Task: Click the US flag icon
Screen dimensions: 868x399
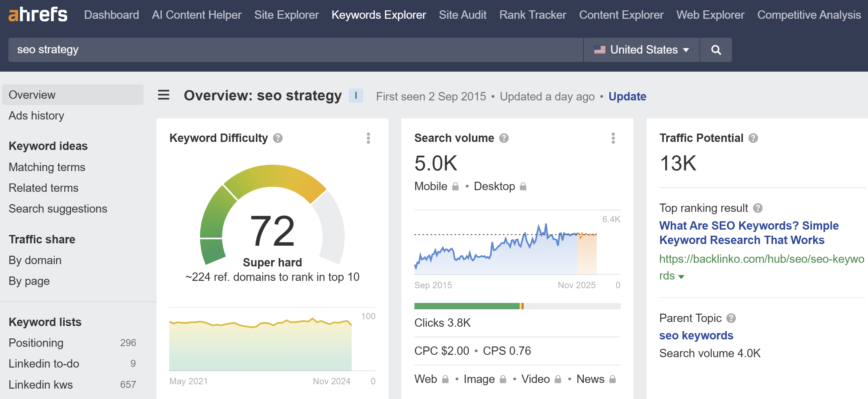Action: [x=599, y=50]
